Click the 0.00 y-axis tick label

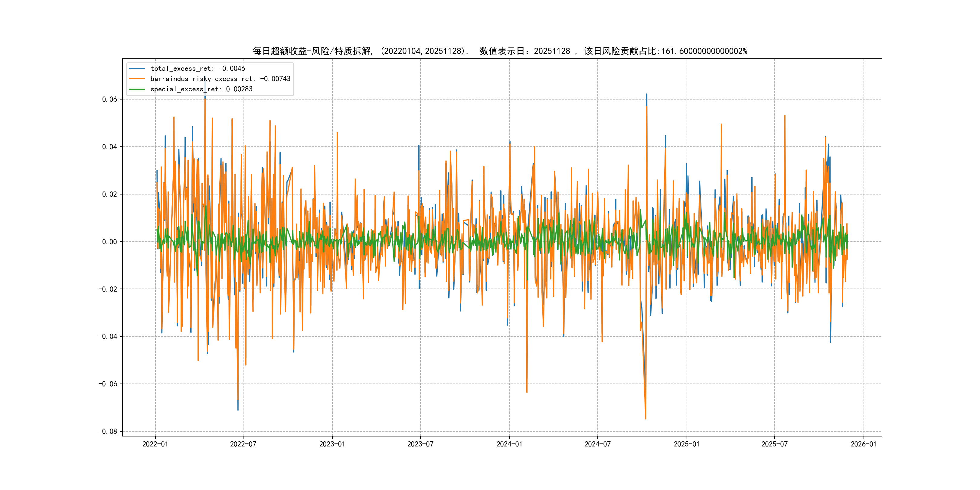click(109, 242)
